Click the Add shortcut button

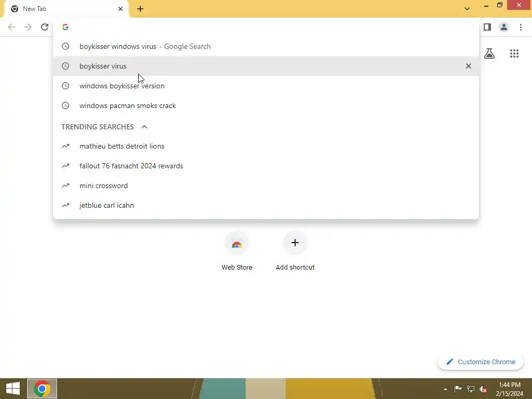(x=295, y=251)
